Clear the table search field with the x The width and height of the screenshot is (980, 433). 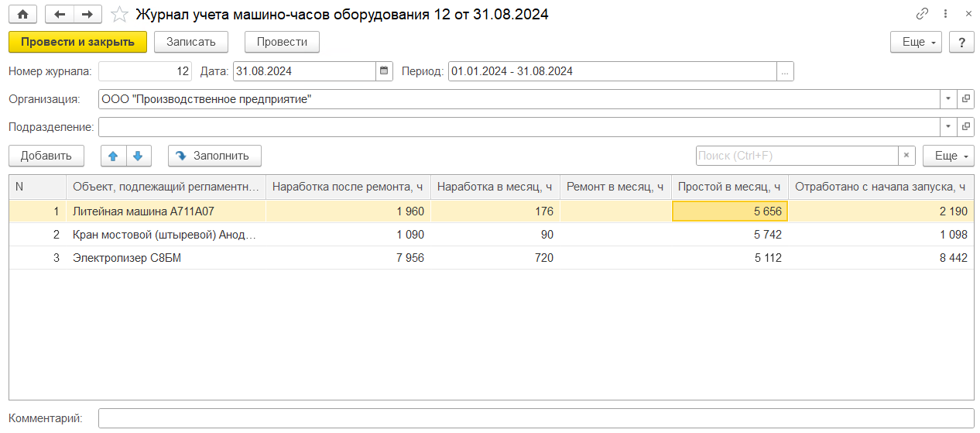coord(906,156)
